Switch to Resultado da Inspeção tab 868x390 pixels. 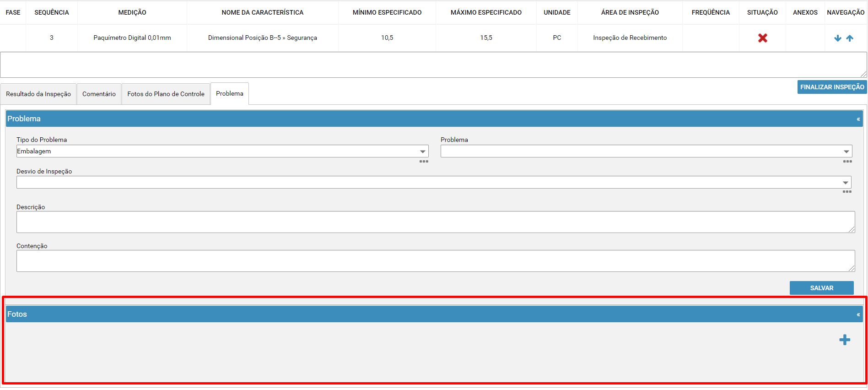tap(38, 94)
